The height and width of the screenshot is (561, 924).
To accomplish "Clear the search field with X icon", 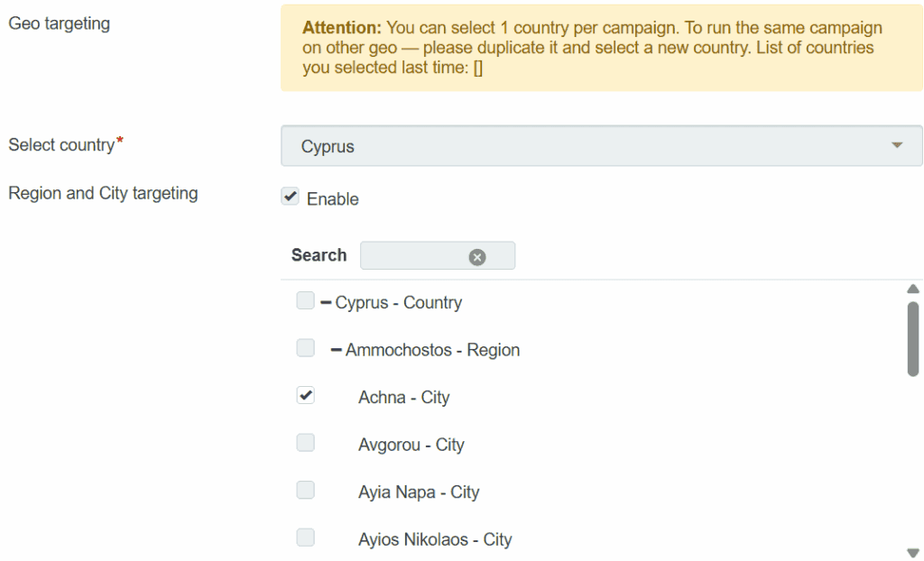I will tap(477, 257).
